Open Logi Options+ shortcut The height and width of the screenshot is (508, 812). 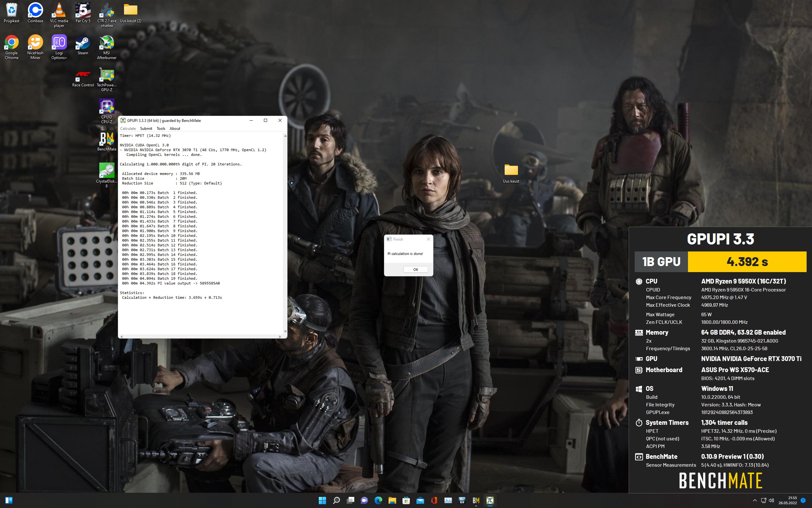[59, 47]
